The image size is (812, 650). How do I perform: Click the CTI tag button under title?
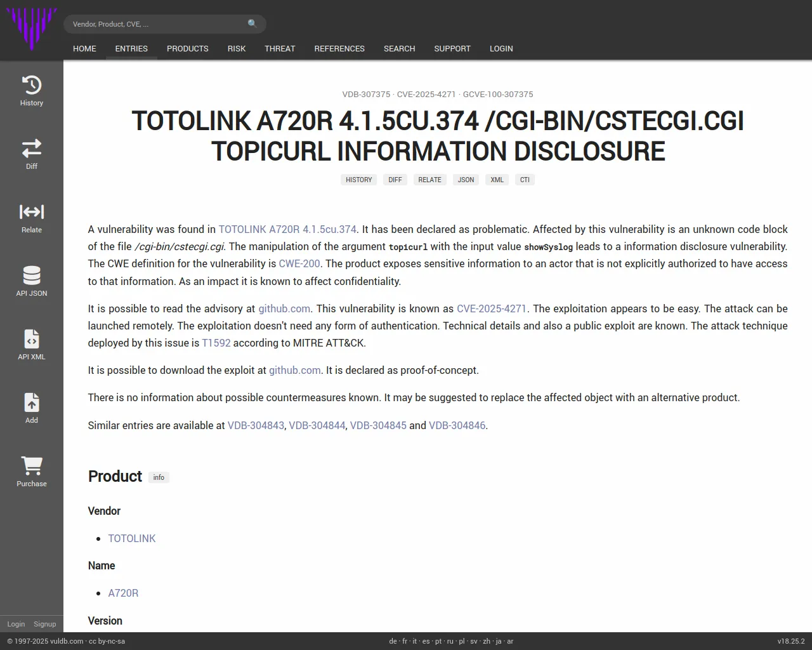525,180
